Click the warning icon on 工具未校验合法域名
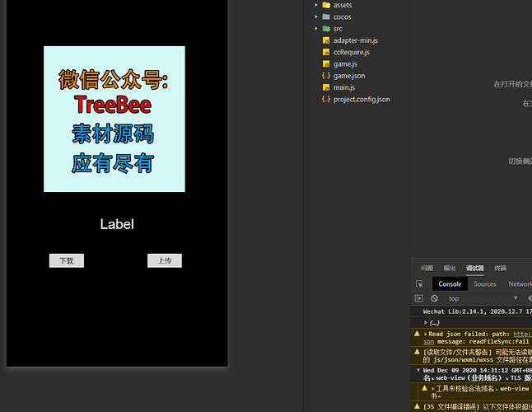 coord(424,388)
